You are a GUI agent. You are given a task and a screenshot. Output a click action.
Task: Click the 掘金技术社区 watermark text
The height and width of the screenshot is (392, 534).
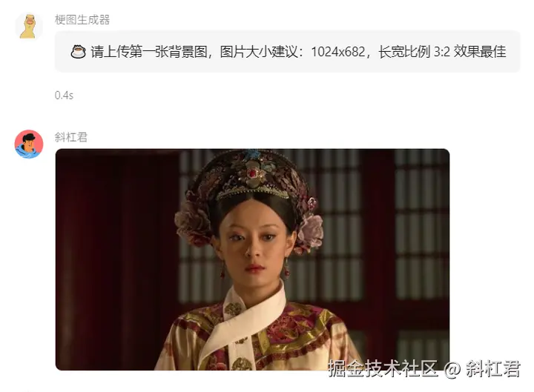(x=383, y=368)
